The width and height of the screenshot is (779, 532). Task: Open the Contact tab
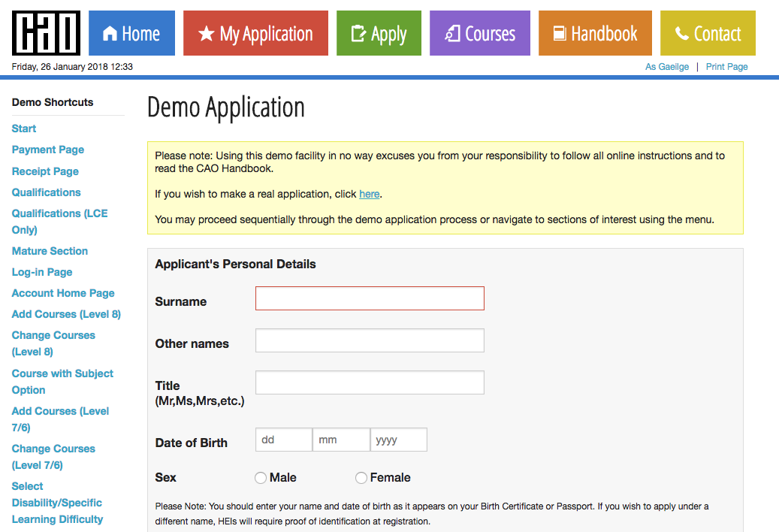(708, 33)
